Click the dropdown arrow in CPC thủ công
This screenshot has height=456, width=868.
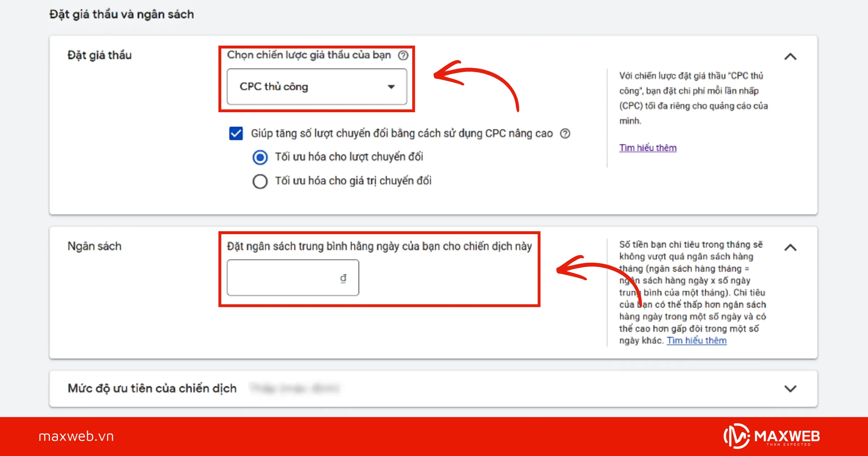[x=391, y=87]
